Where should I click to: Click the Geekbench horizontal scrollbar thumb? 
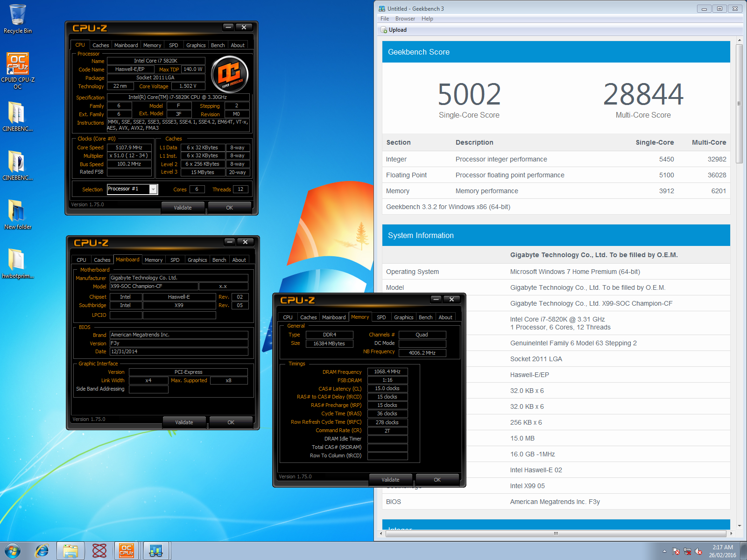556,533
